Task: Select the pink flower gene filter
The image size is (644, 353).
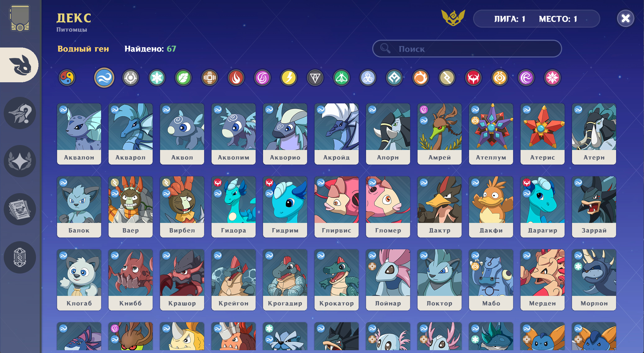Action: click(x=552, y=78)
